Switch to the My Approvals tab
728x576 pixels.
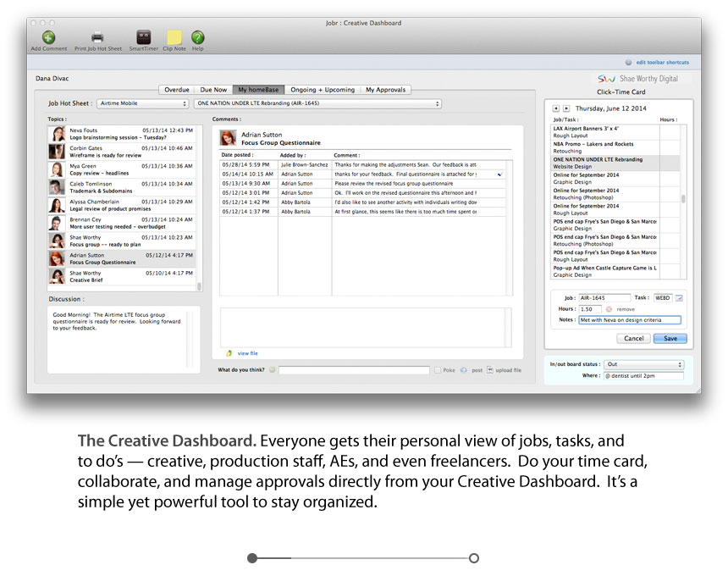click(385, 90)
